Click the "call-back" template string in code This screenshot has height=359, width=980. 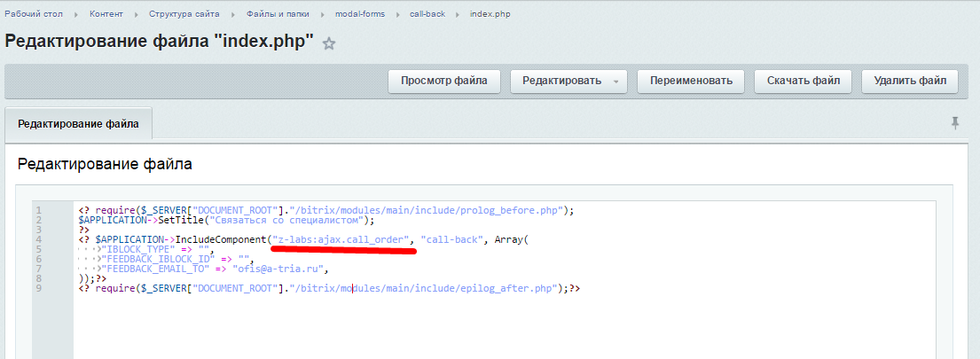(x=452, y=239)
